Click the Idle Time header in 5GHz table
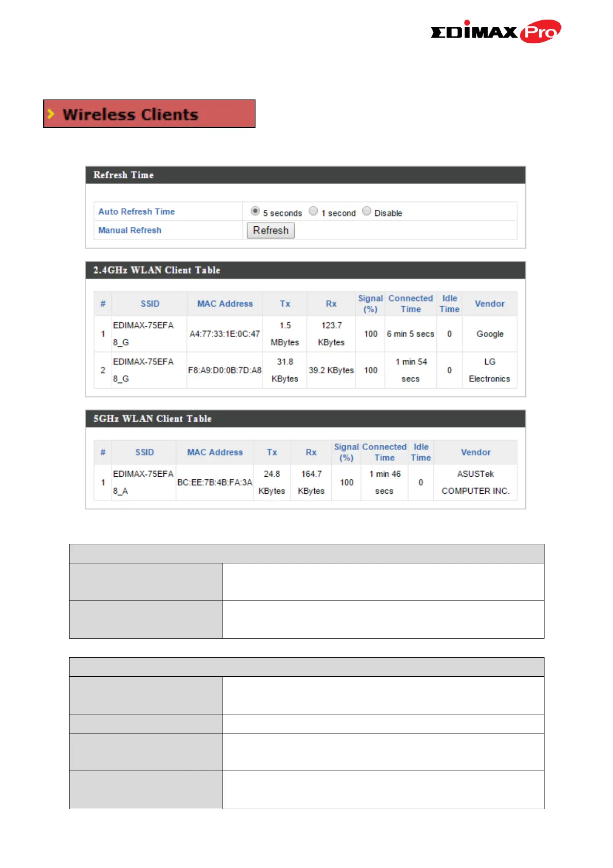 coord(421,452)
